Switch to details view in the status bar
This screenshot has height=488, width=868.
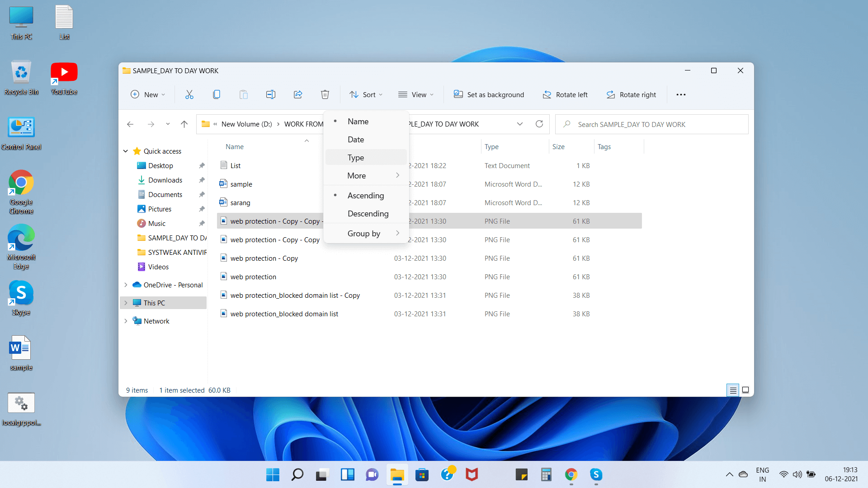(732, 390)
